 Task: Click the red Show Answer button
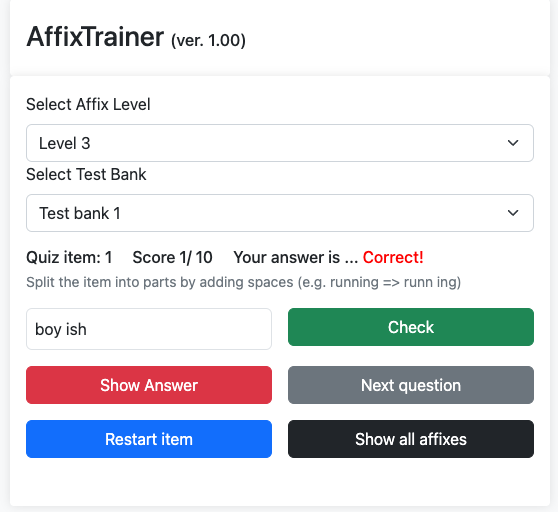[149, 385]
